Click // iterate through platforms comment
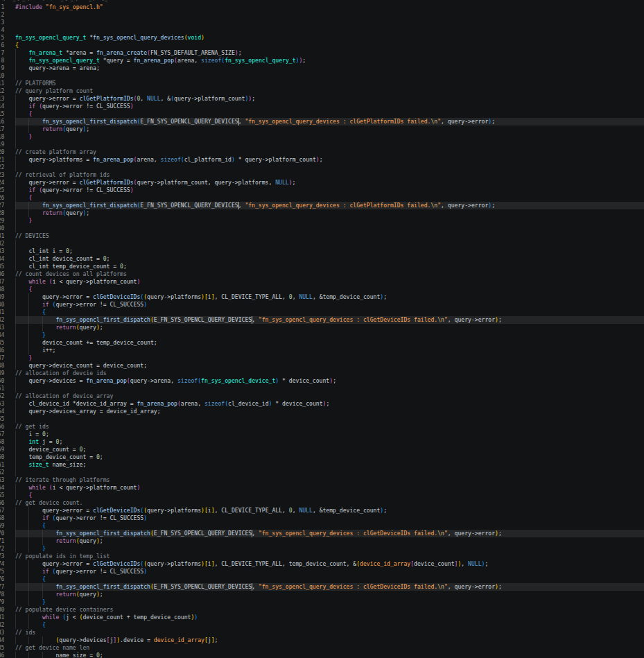Viewport: 644px width, 658px height. coord(62,480)
